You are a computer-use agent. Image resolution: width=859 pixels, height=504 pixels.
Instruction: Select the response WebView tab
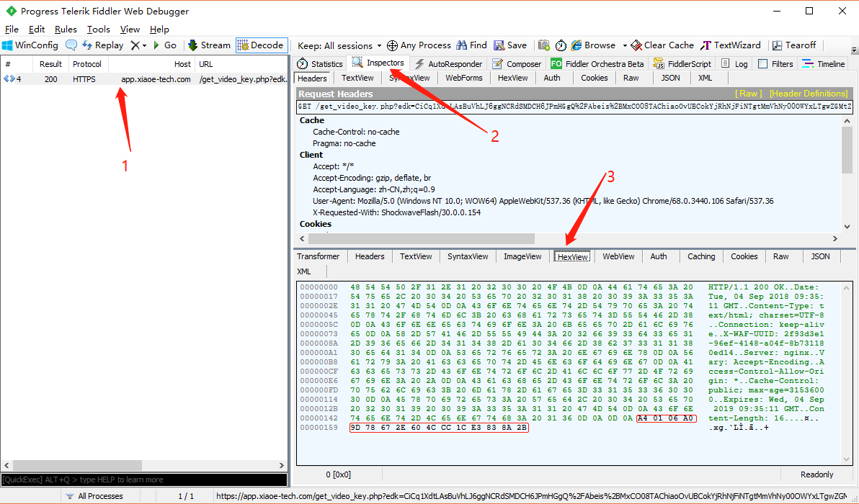(618, 256)
